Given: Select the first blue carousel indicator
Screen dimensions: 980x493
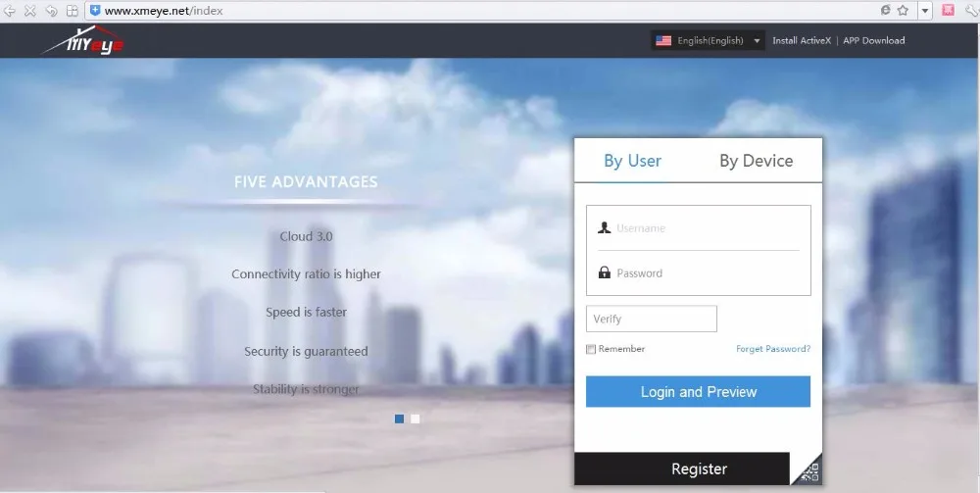Looking at the screenshot, I should click(x=400, y=419).
